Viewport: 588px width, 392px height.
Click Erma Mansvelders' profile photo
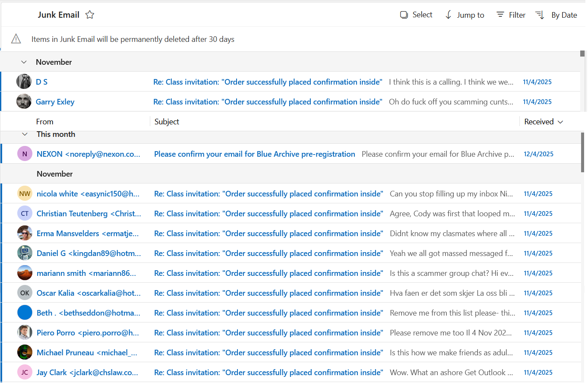(x=25, y=233)
